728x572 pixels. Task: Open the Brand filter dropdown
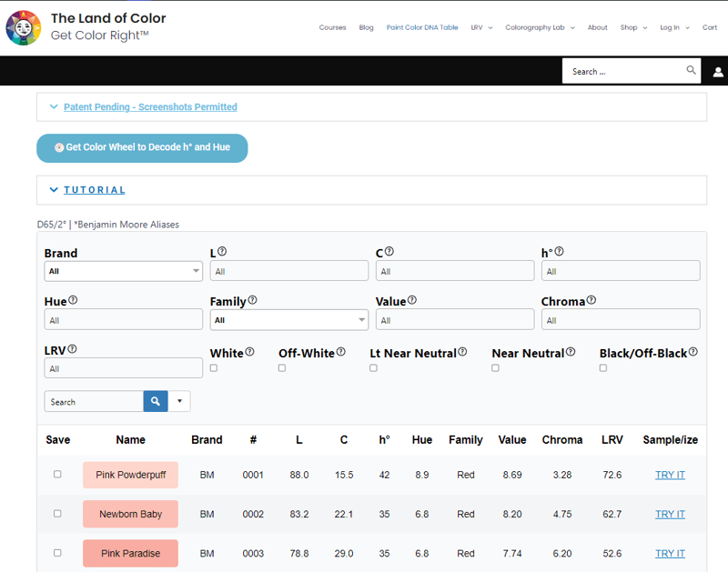coord(123,271)
